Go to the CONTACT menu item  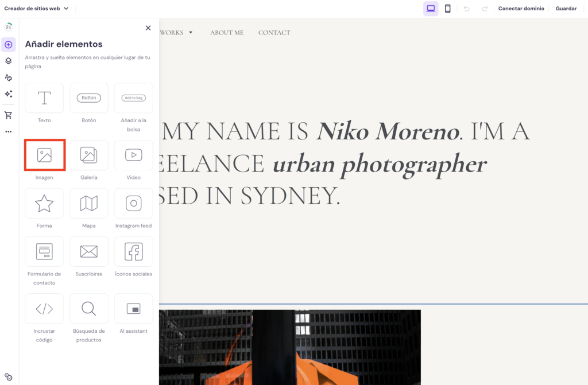click(274, 33)
